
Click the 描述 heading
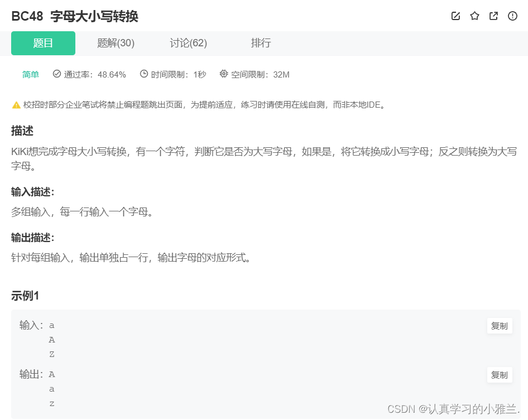click(x=22, y=131)
